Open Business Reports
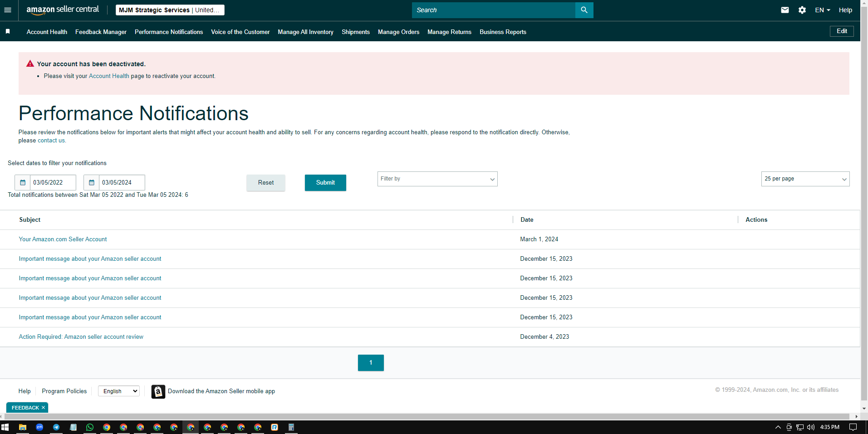The width and height of the screenshot is (868, 434). pos(503,32)
